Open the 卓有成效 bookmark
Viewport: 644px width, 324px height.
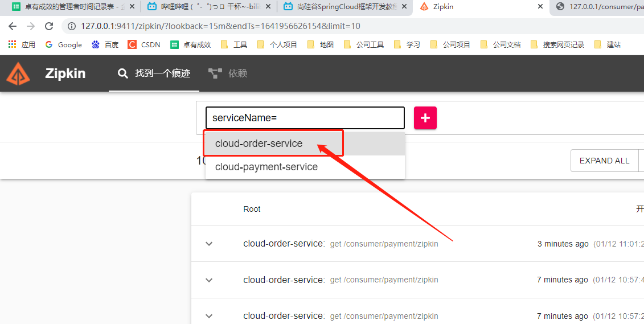[191, 45]
